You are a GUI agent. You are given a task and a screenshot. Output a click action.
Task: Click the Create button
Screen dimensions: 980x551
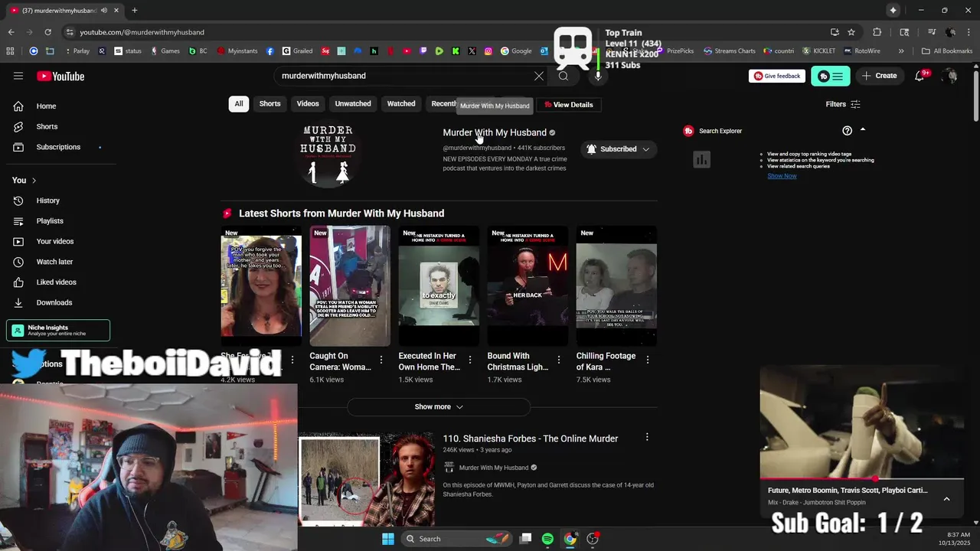click(x=880, y=76)
